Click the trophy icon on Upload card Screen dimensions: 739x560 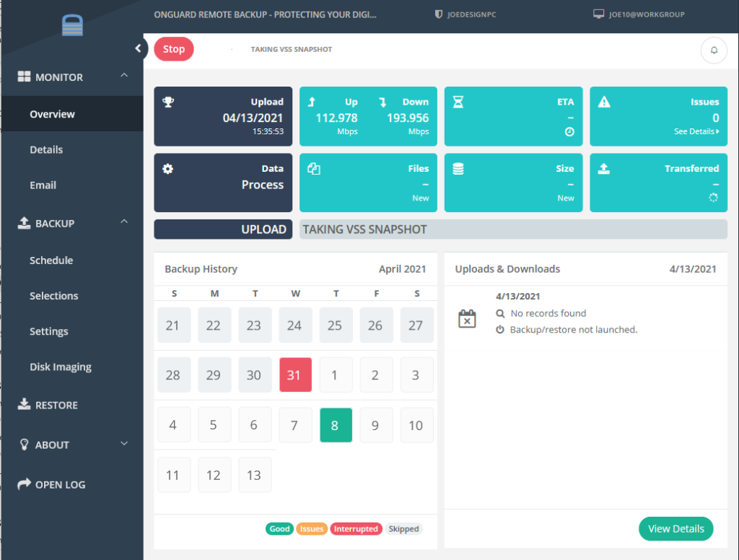point(168,101)
